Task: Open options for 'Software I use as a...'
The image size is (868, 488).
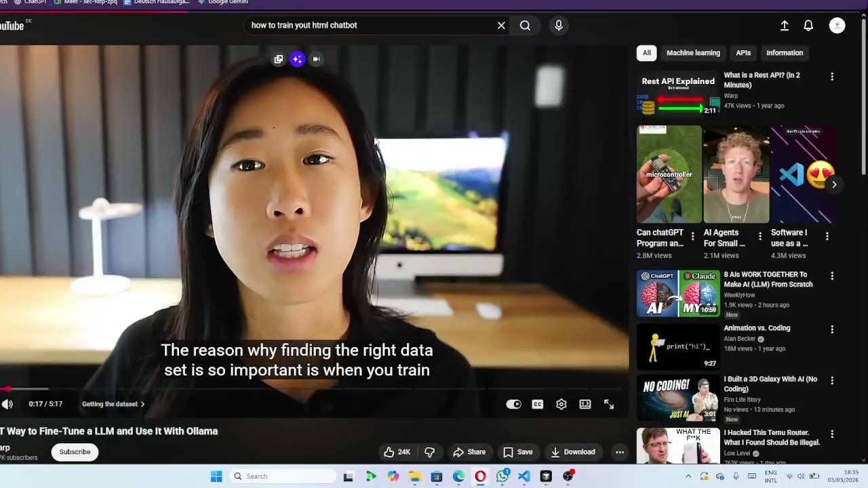Action: [827, 236]
